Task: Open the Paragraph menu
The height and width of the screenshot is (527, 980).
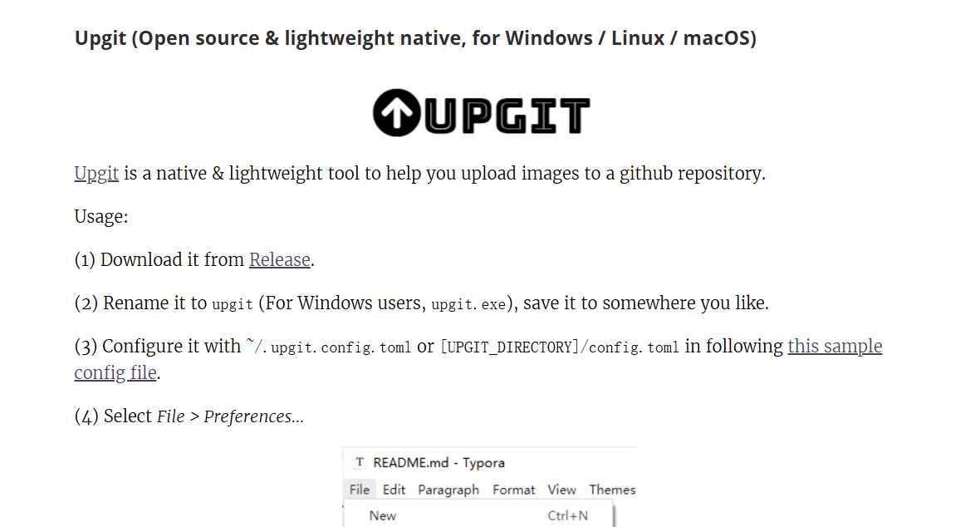Action: 448,490
